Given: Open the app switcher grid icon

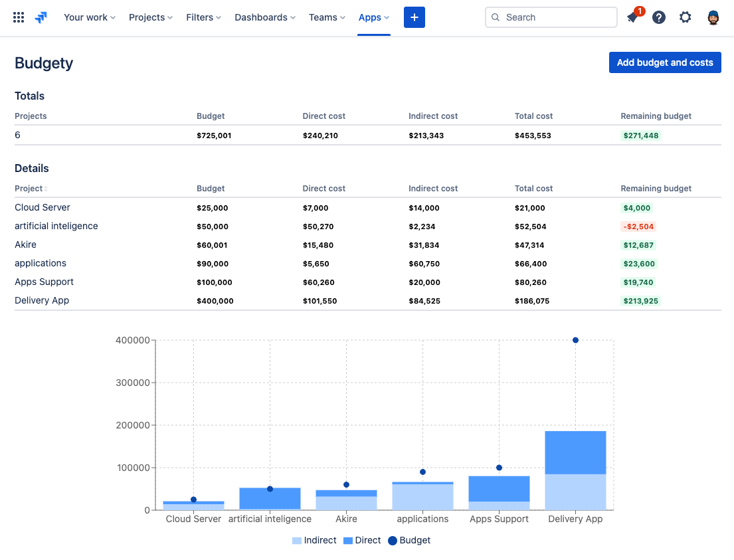Looking at the screenshot, I should pos(18,17).
